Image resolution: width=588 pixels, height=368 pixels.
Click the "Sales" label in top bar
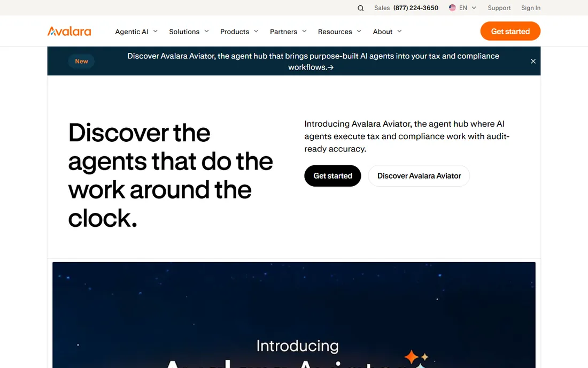point(382,8)
